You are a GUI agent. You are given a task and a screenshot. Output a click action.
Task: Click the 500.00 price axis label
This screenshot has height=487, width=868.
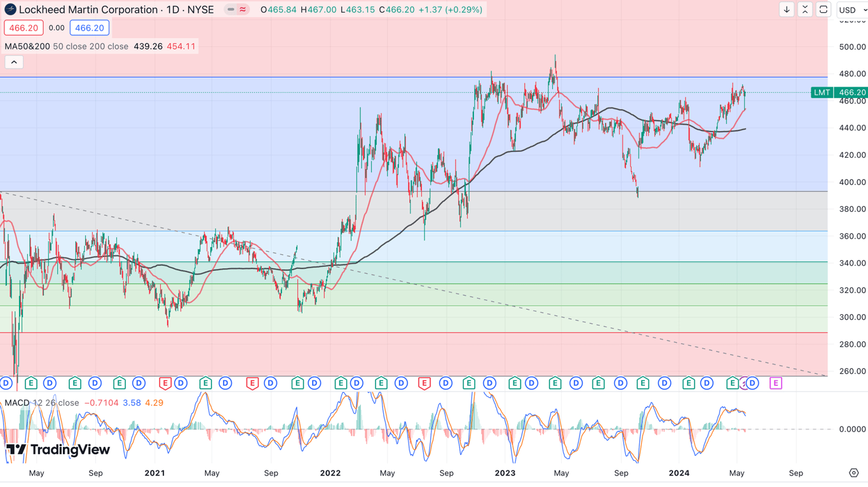coord(852,46)
